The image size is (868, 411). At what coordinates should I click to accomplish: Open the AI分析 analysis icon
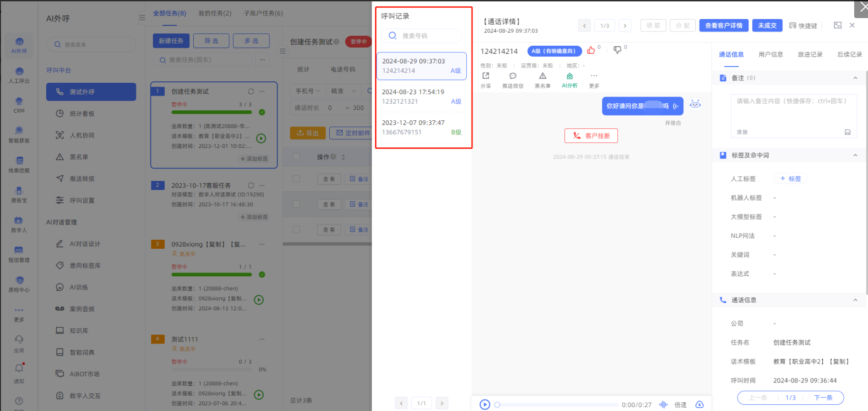click(x=569, y=76)
